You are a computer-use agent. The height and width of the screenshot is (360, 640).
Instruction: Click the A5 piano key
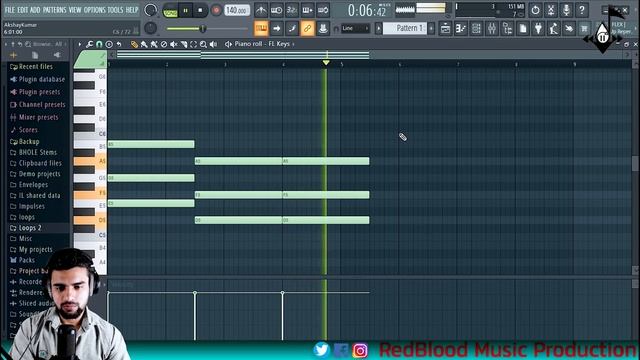pyautogui.click(x=90, y=161)
